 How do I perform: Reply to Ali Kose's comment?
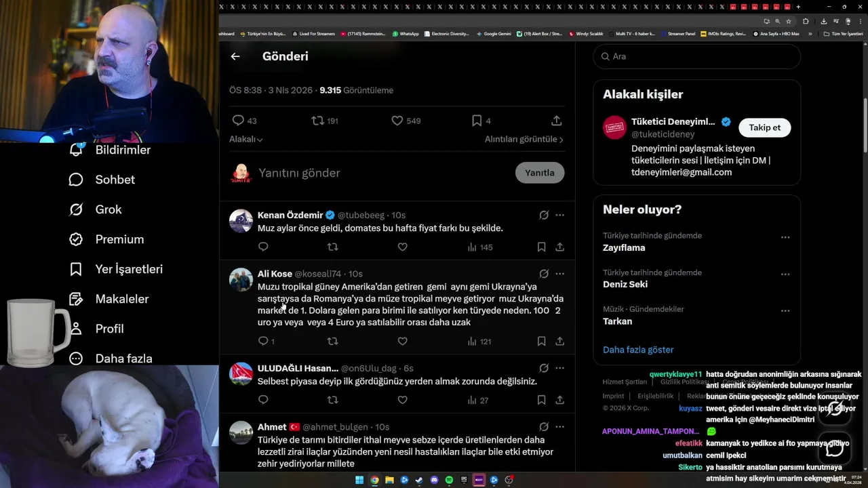pos(266,342)
